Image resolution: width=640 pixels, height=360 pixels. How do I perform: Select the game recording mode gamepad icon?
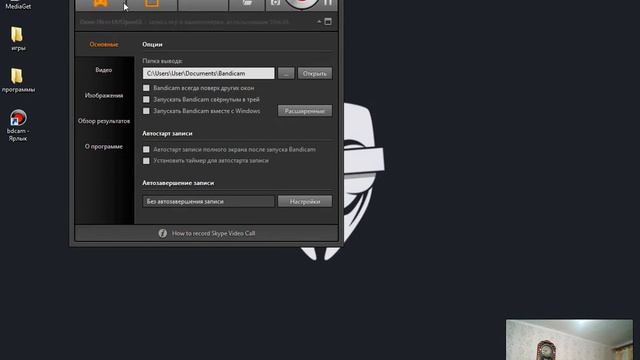(100, 4)
